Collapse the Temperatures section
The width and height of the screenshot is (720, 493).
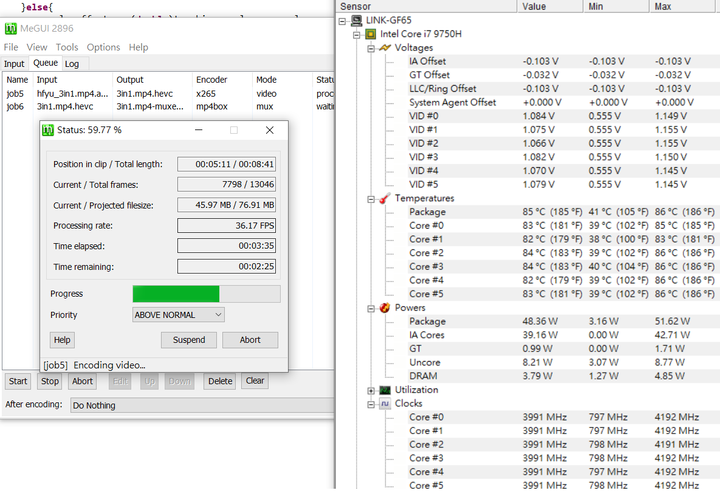[x=371, y=199]
